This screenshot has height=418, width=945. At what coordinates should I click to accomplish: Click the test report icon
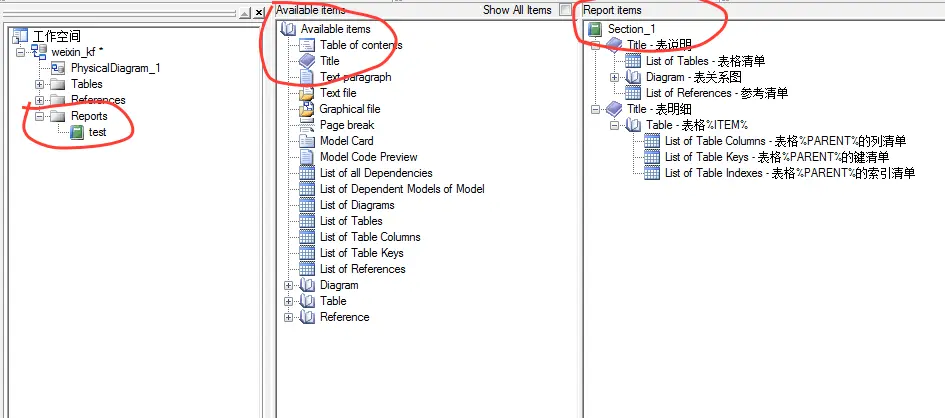pyautogui.click(x=77, y=133)
